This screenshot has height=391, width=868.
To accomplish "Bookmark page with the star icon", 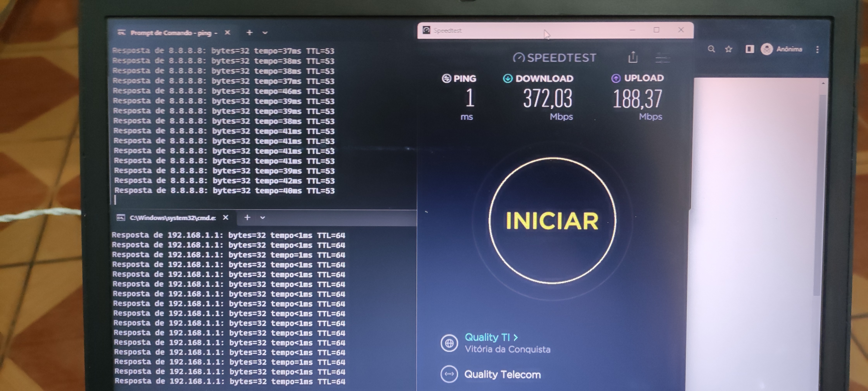I will click(x=728, y=49).
